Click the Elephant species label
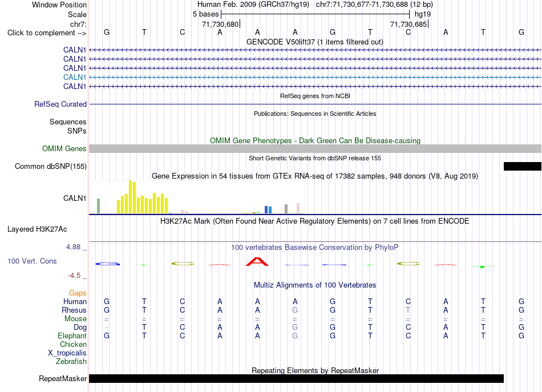The image size is (542, 392). pos(72,336)
